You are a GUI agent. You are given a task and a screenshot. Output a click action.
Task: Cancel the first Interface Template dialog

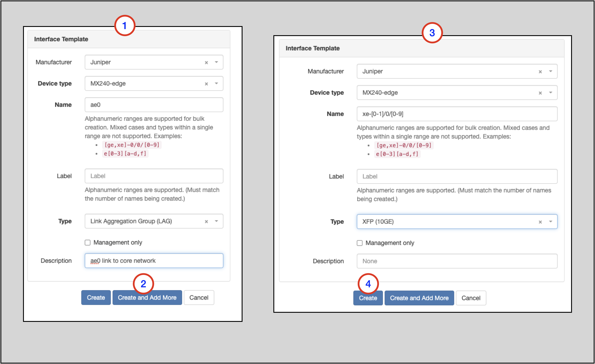199,297
